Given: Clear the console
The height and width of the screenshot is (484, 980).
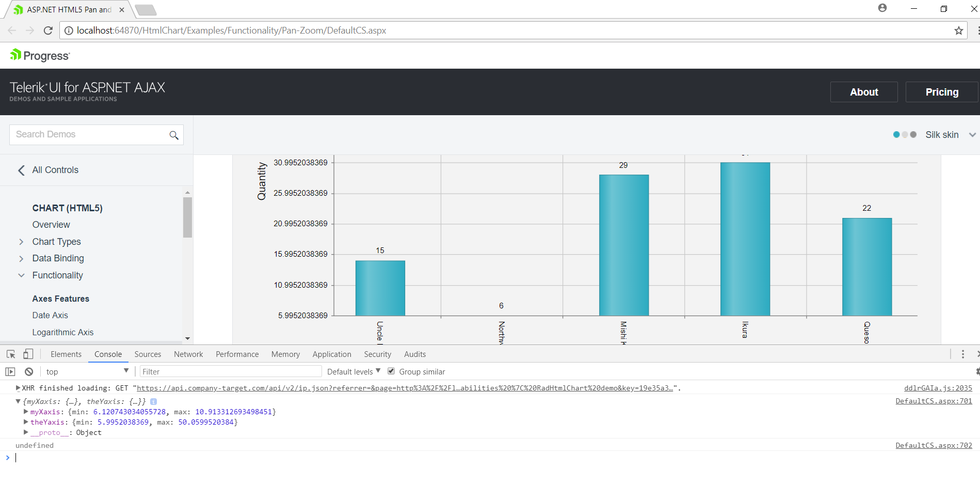Looking at the screenshot, I should click(x=29, y=371).
